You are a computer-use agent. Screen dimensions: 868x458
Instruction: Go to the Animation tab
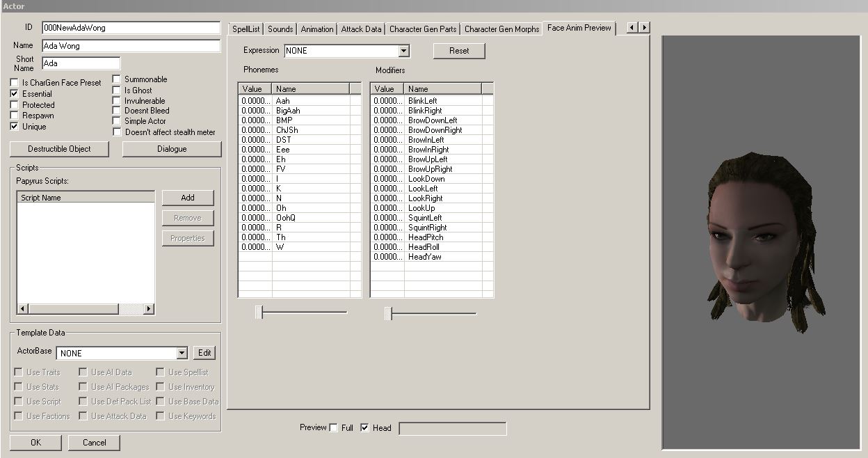[x=317, y=29]
